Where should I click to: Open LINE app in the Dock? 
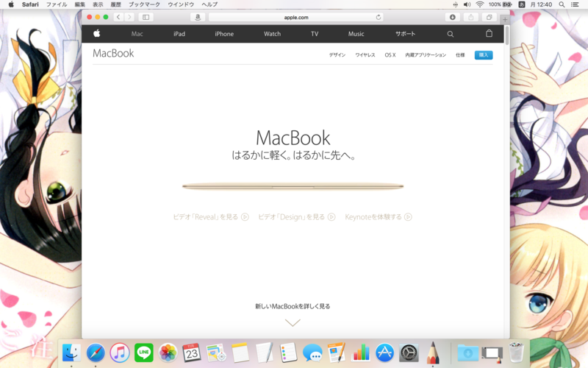143,353
